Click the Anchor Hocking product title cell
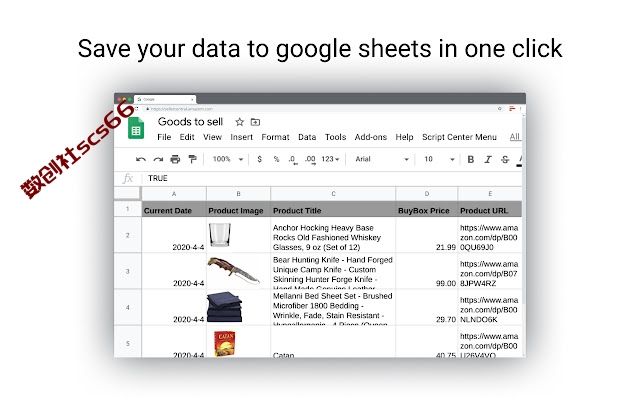The height and width of the screenshot is (400, 640). (333, 235)
